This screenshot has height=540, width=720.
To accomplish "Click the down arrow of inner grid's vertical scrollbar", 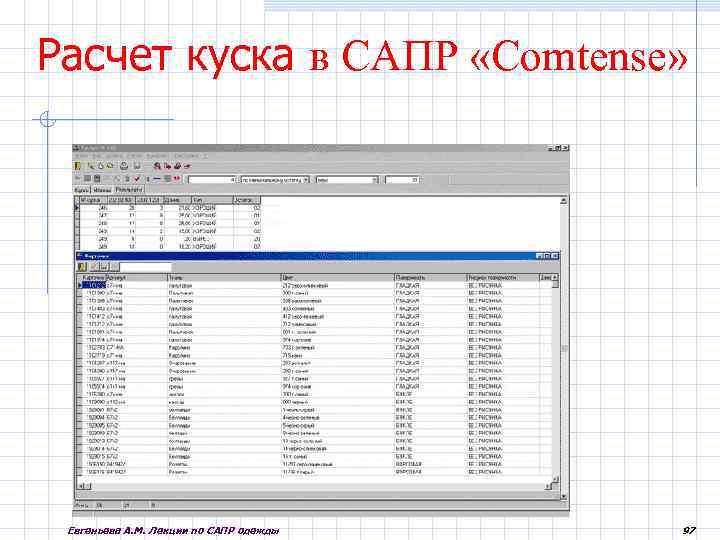I will 556,479.
